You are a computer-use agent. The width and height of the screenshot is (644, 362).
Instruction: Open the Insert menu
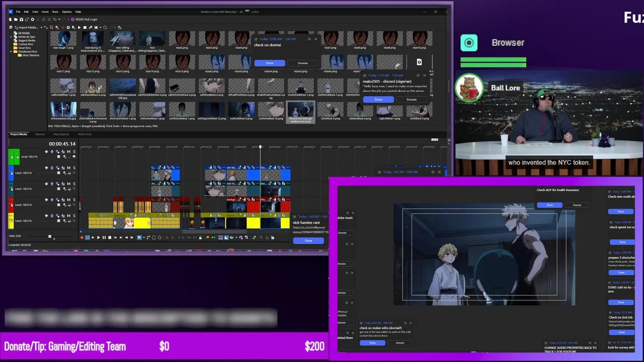45,12
